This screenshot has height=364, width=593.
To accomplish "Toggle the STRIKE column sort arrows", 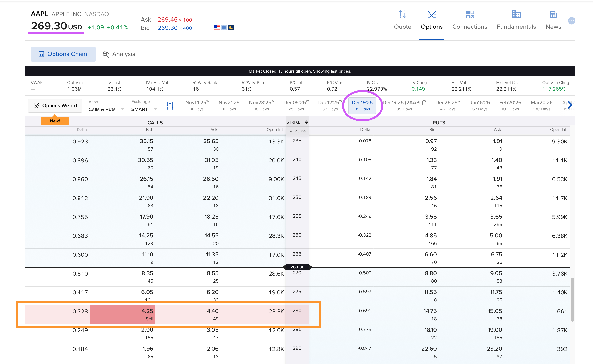I will pos(306,122).
